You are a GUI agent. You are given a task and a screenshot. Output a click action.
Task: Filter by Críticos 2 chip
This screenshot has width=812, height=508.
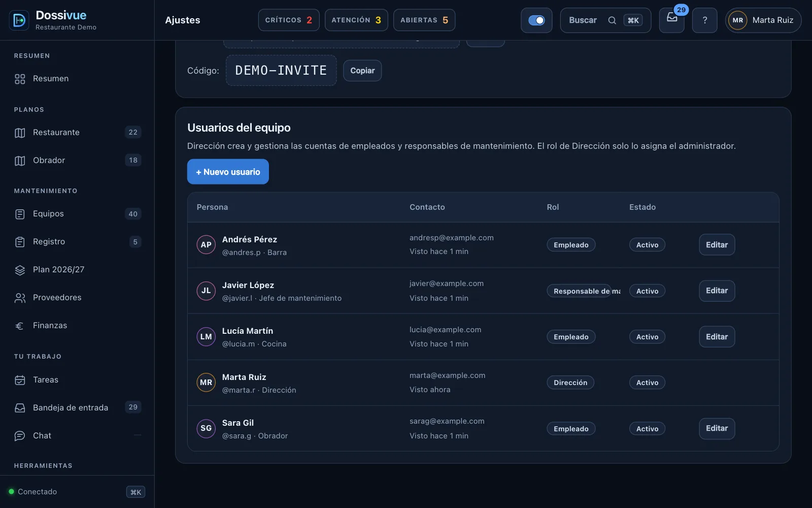click(x=289, y=20)
